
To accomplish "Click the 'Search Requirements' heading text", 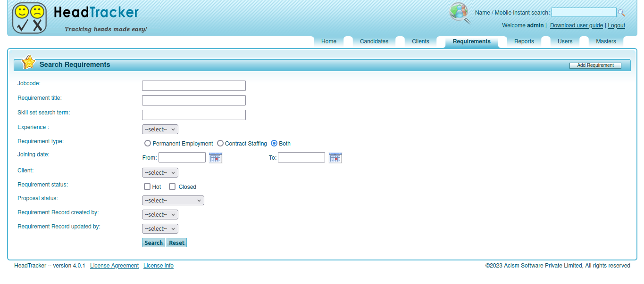I will [x=75, y=65].
